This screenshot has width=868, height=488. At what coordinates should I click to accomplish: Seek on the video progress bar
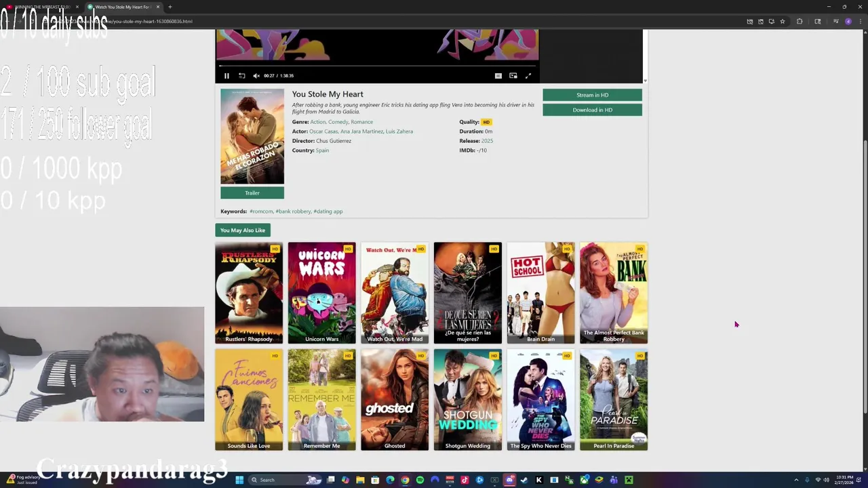coord(377,66)
